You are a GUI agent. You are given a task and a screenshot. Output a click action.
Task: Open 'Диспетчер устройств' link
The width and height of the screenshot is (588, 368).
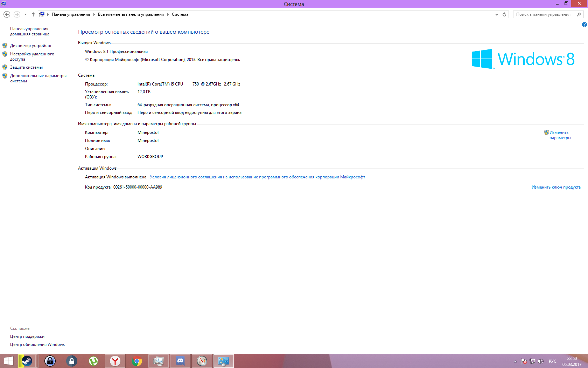(x=30, y=46)
